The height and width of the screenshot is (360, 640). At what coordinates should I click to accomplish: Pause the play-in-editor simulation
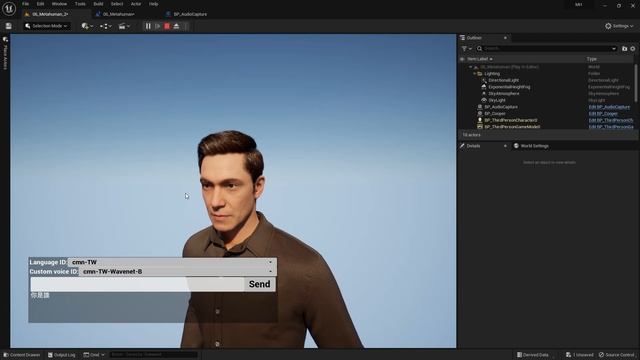coord(148,26)
